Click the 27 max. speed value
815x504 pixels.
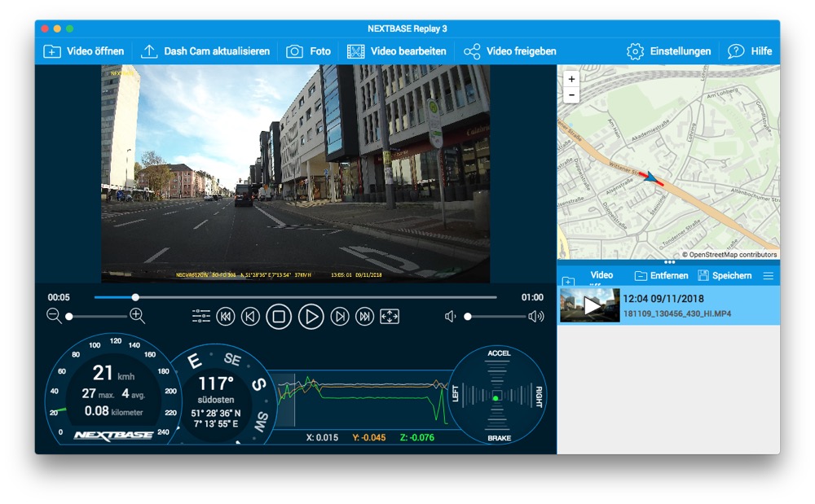coord(98,394)
